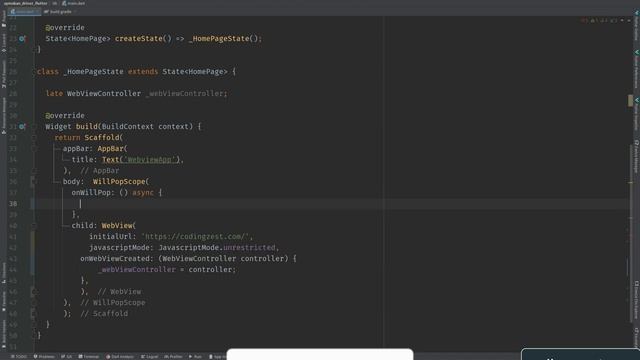Collapse the WebView child fold marker
The width and height of the screenshot is (640, 360).
pyautogui.click(x=35, y=226)
